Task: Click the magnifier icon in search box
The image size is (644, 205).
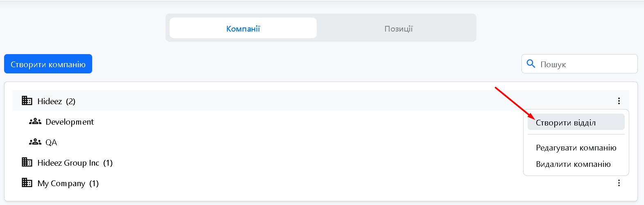Action: point(531,64)
